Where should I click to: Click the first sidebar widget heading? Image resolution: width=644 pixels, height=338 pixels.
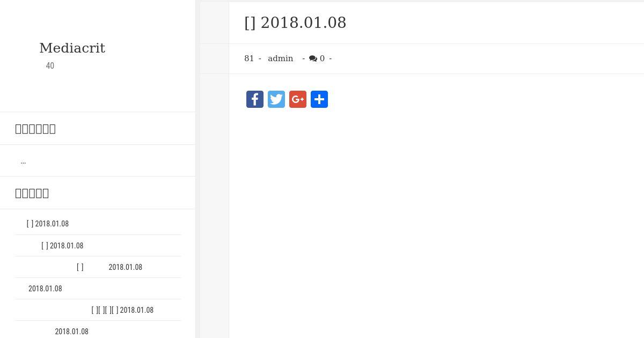35,129
